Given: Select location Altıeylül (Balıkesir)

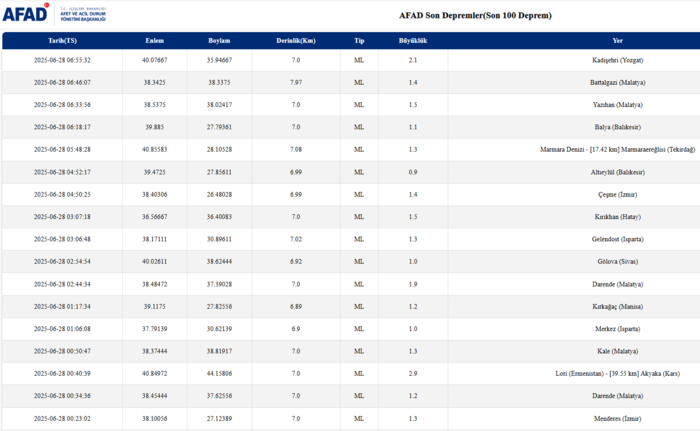Looking at the screenshot, I should [x=617, y=172].
